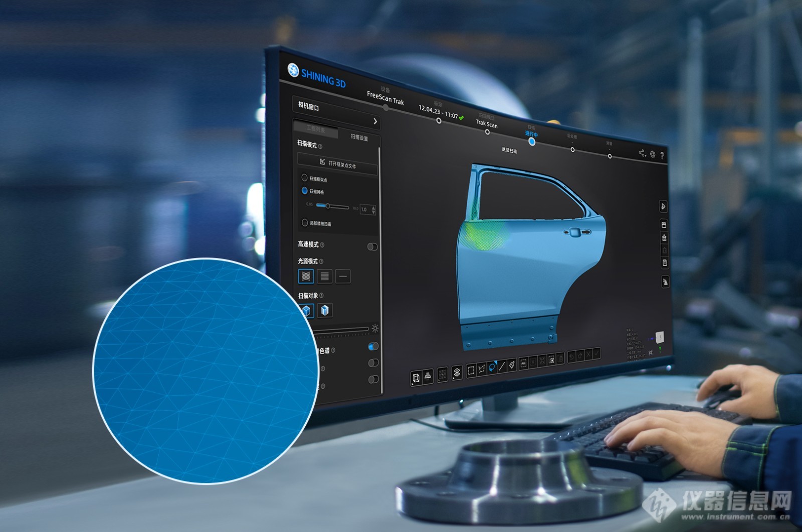This screenshot has height=532, width=802.
Task: Select the polygon selection tool
Action: pyautogui.click(x=482, y=369)
